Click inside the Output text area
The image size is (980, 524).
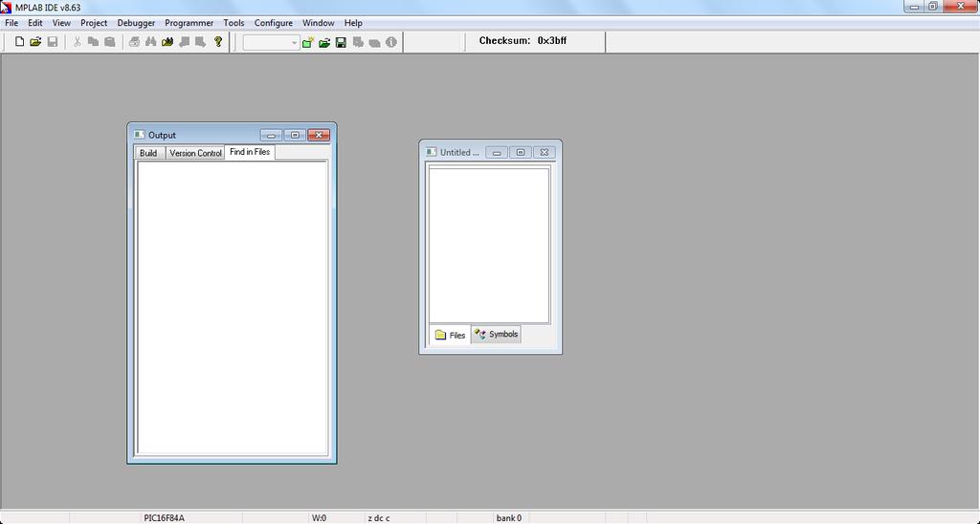pos(232,307)
